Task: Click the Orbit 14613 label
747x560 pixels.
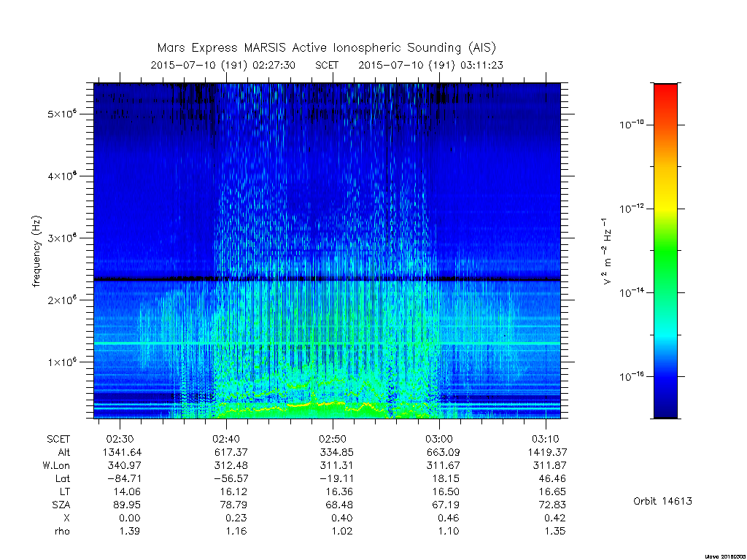Action: pyautogui.click(x=662, y=502)
